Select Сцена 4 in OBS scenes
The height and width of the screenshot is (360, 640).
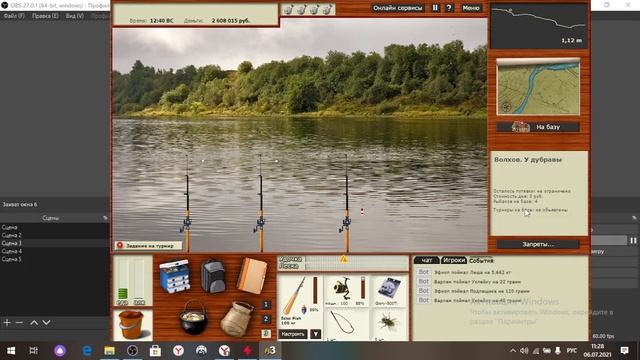click(x=11, y=251)
